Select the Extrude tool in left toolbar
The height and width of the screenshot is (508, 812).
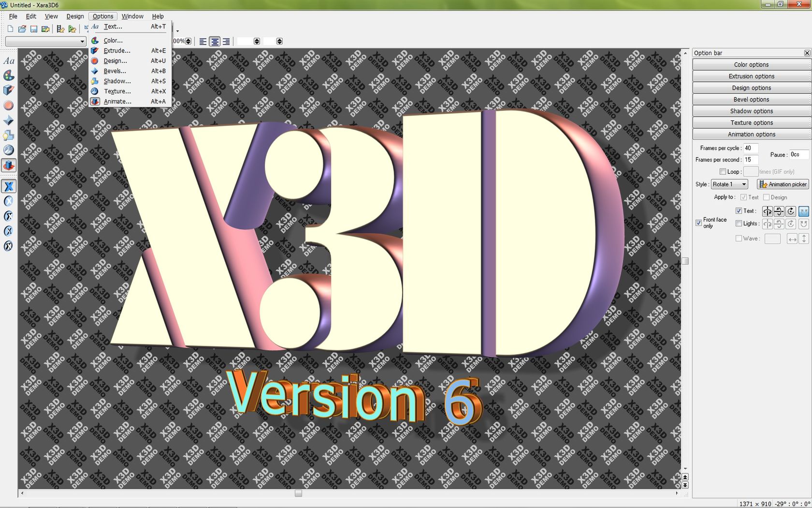point(9,90)
